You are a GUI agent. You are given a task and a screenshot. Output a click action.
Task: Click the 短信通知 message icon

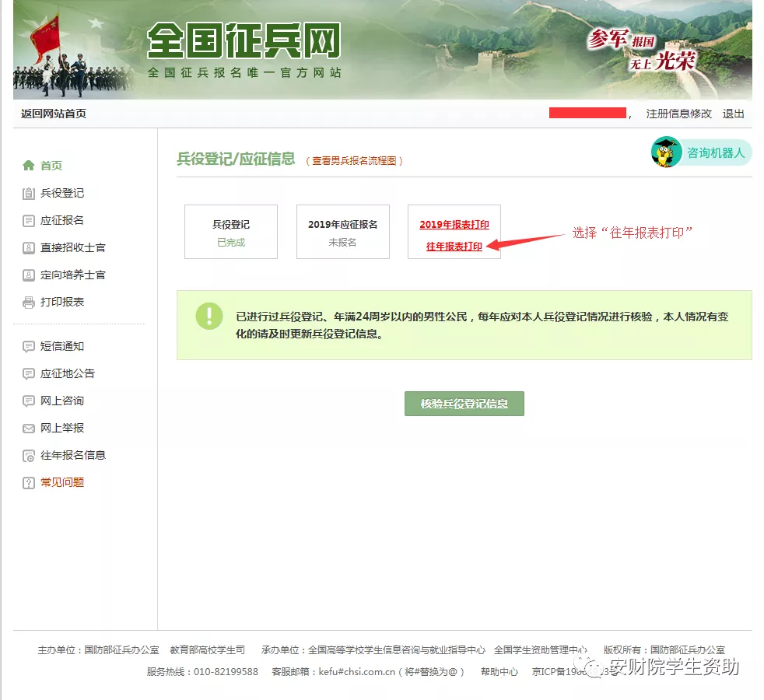(x=29, y=347)
